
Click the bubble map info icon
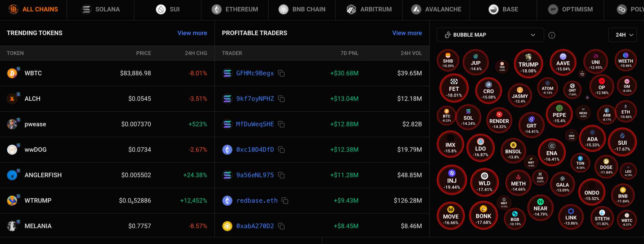click(x=552, y=35)
